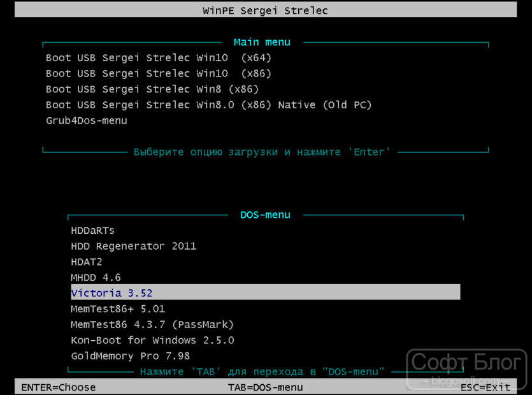The height and width of the screenshot is (395, 532).
Task: Click ESC=Exit in status bar
Action: coord(485,387)
